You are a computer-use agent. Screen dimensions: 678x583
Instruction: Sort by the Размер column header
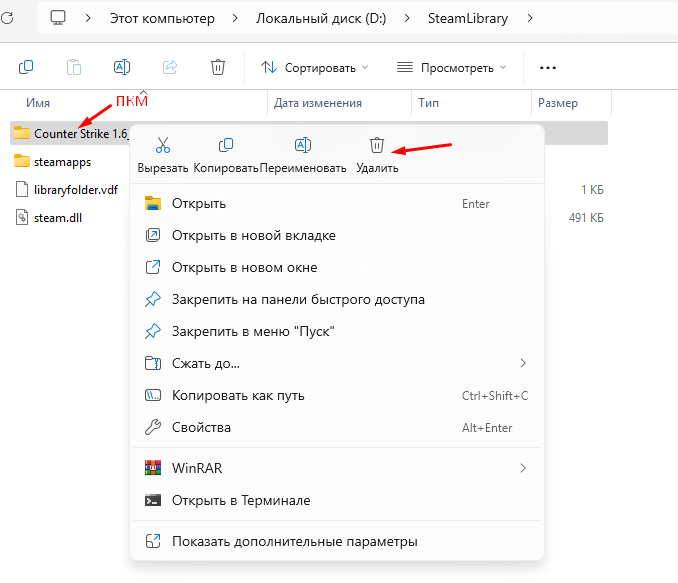pos(558,103)
